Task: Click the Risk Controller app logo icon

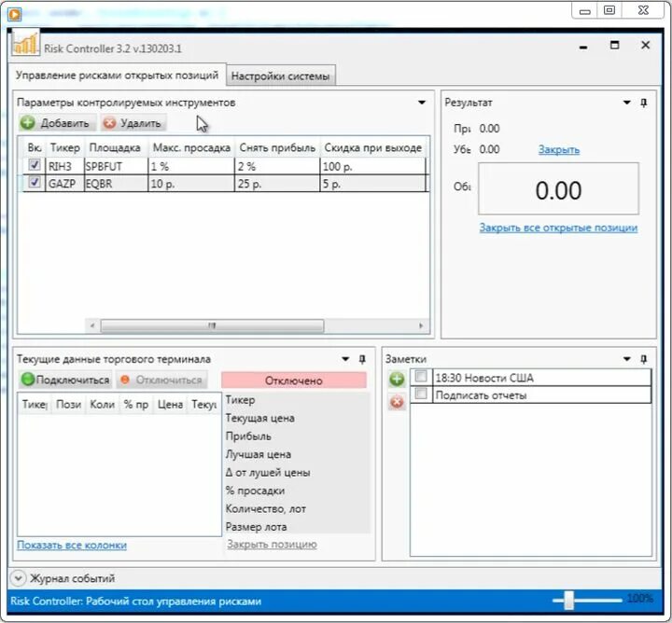Action: (25, 43)
